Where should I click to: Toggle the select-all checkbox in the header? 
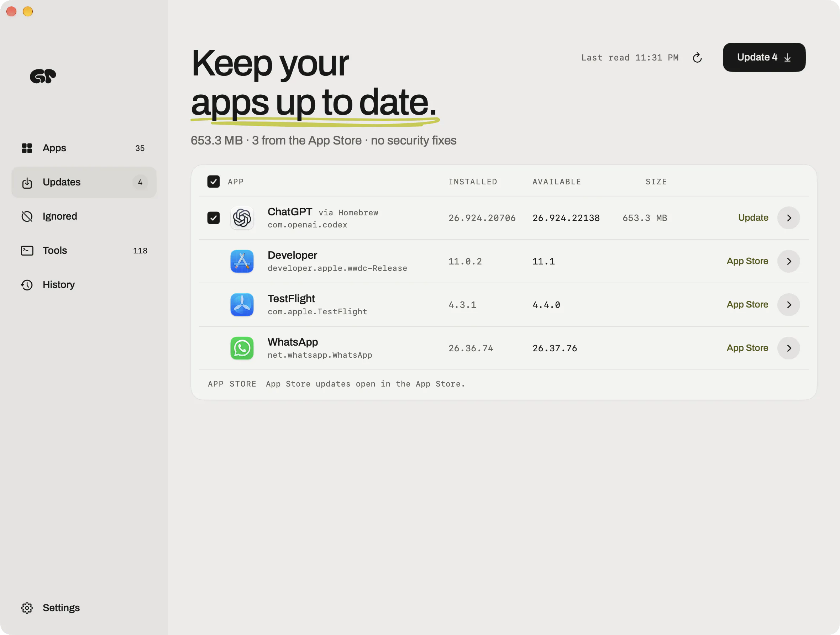214,182
